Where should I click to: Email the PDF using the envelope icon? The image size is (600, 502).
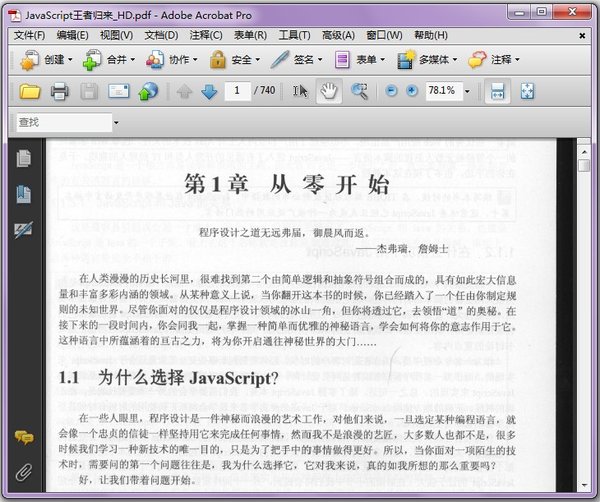click(119, 91)
